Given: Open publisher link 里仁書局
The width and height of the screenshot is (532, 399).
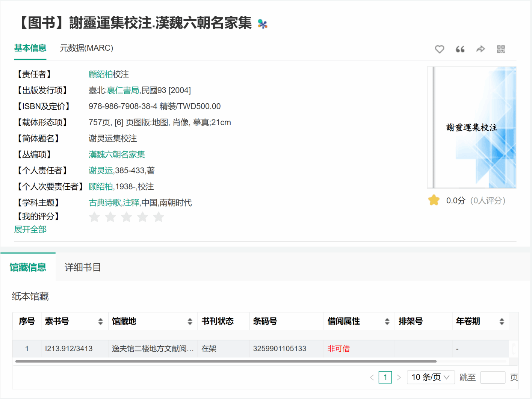Looking at the screenshot, I should (x=123, y=91).
